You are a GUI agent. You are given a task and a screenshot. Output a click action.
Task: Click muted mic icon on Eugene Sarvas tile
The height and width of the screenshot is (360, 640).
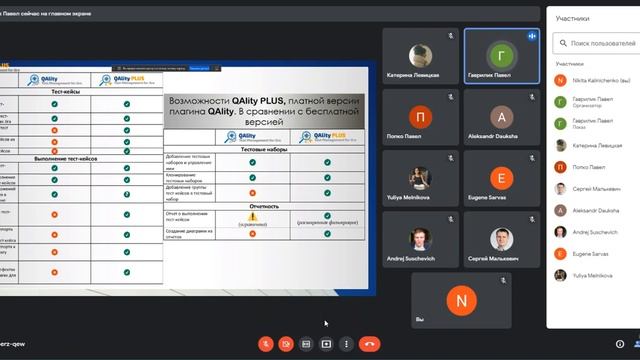[x=532, y=158]
